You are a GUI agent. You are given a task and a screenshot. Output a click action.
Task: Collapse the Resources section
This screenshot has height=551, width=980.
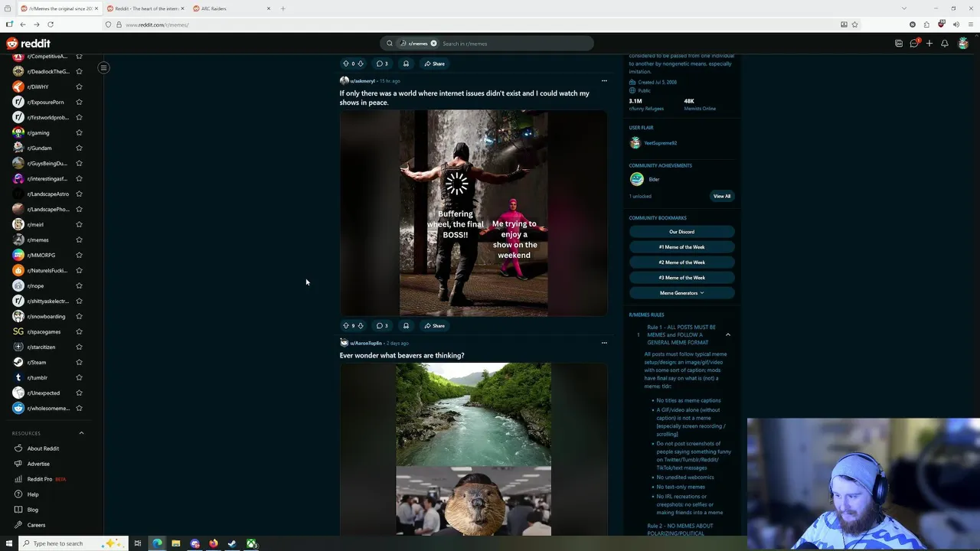(81, 433)
